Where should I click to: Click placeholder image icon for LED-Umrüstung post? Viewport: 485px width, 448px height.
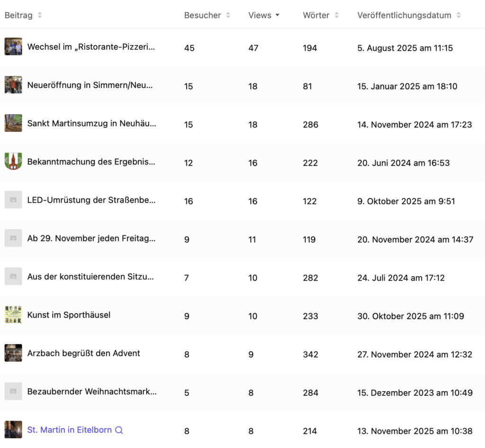(x=13, y=201)
